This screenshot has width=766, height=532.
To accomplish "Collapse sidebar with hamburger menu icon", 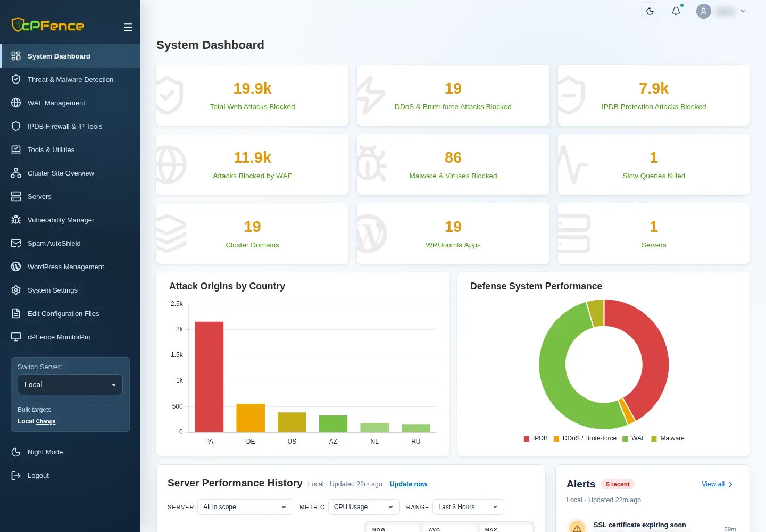I will pos(128,28).
